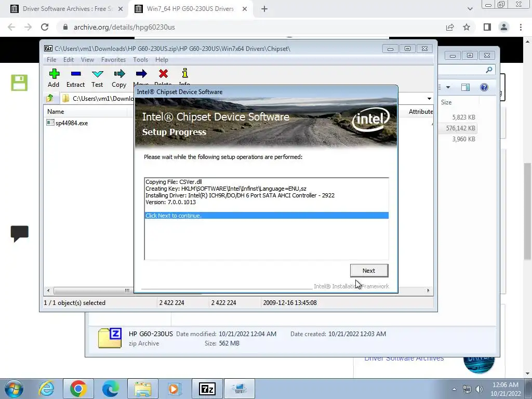Open Chrome profile avatar

tap(504, 27)
